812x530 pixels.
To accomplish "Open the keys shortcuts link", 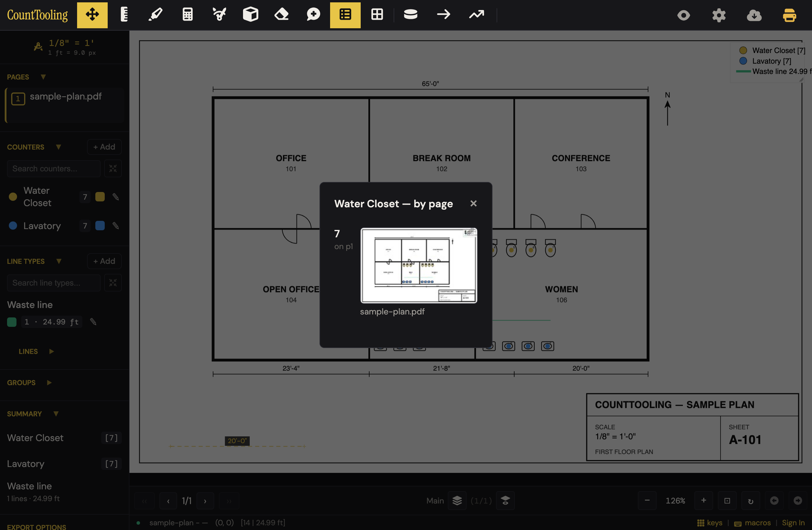I will (710, 523).
